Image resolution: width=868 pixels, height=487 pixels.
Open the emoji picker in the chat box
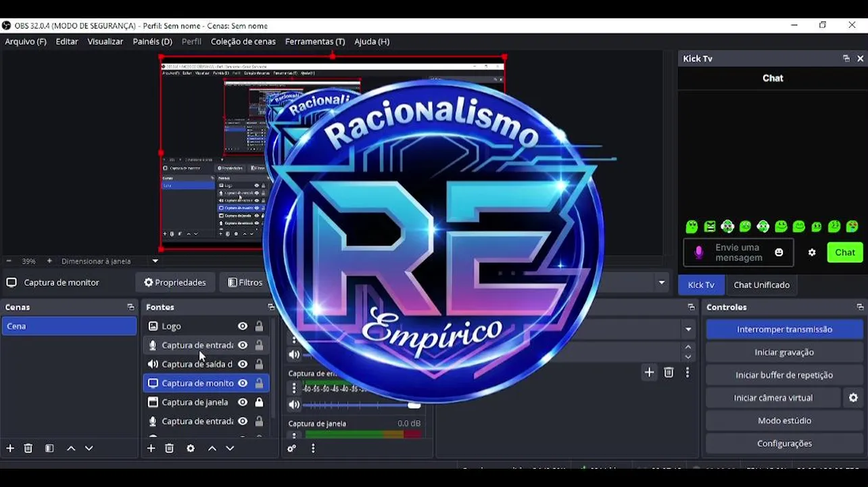[x=779, y=252]
